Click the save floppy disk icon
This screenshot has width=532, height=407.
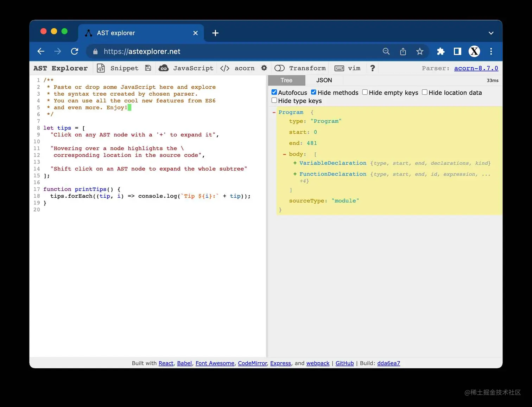click(148, 68)
